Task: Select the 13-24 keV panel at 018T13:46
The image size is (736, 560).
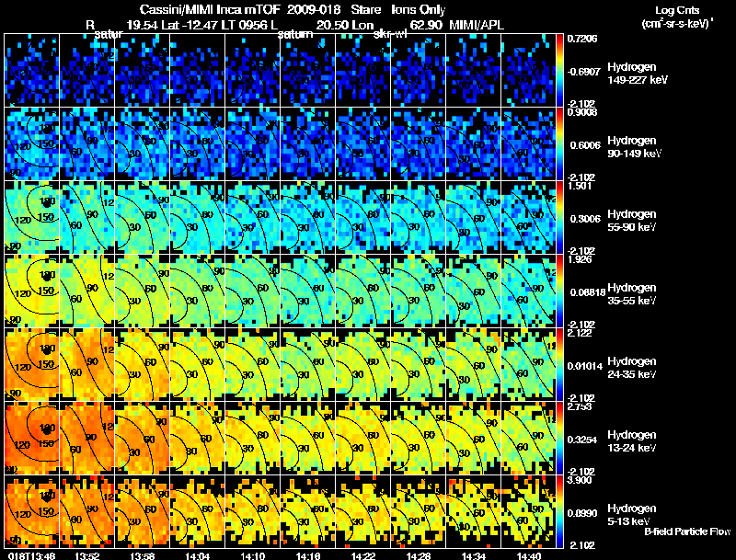Action: 32,438
